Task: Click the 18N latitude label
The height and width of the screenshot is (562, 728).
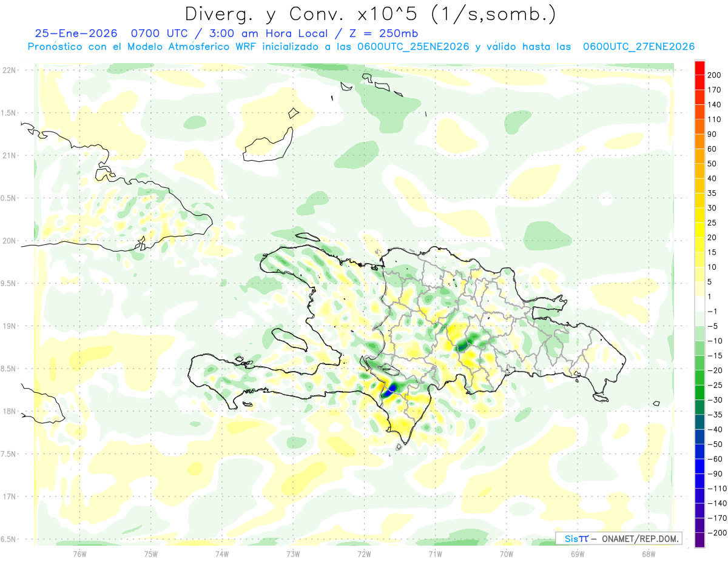Action: pos(8,411)
